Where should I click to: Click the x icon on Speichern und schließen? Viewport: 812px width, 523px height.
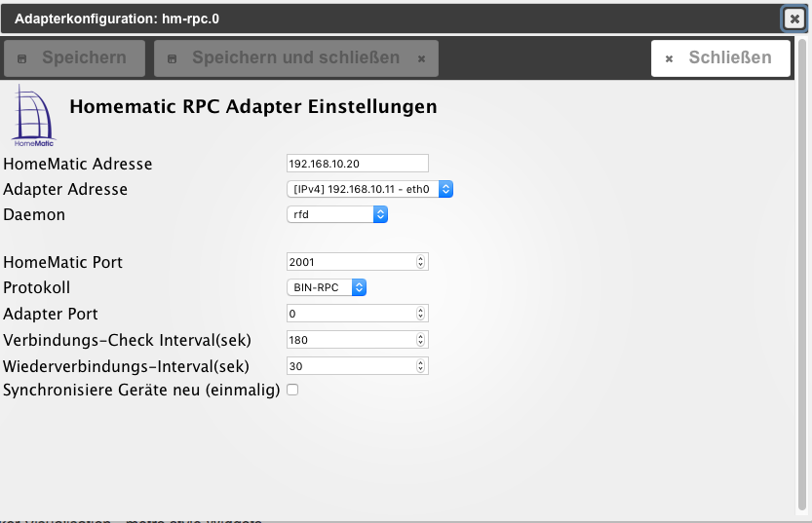(x=421, y=58)
